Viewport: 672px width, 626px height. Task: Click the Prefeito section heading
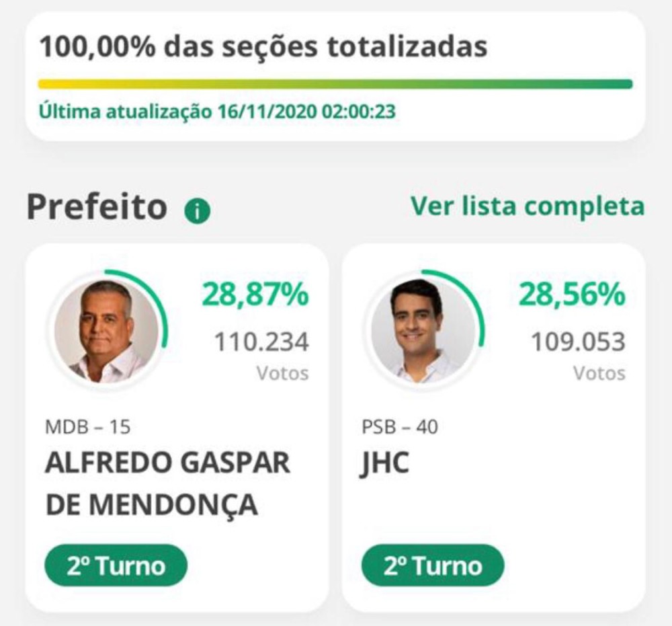click(x=97, y=207)
